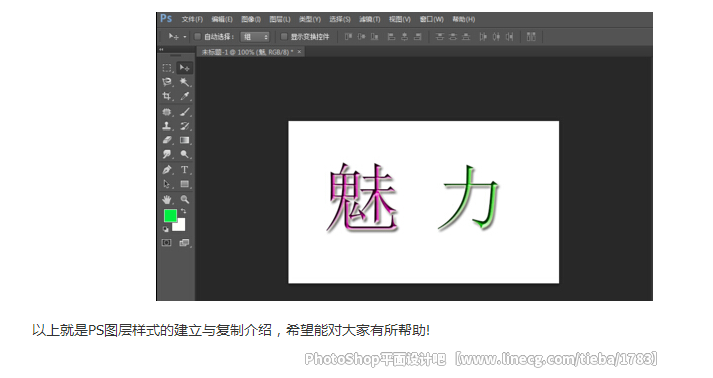Select the Path Selection tool
Image resolution: width=713 pixels, height=378 pixels.
tap(167, 184)
